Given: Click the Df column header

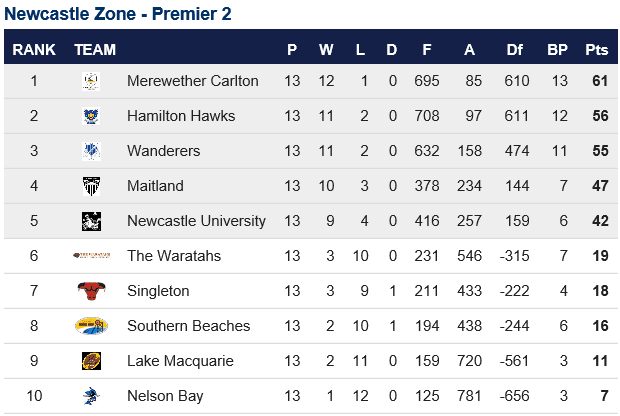Looking at the screenshot, I should click(x=514, y=50).
